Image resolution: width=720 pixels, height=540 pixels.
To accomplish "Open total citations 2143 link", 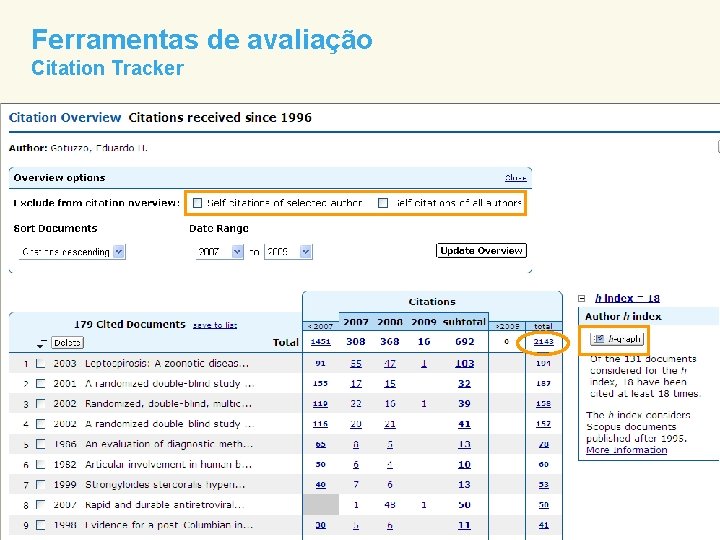I will pos(543,342).
